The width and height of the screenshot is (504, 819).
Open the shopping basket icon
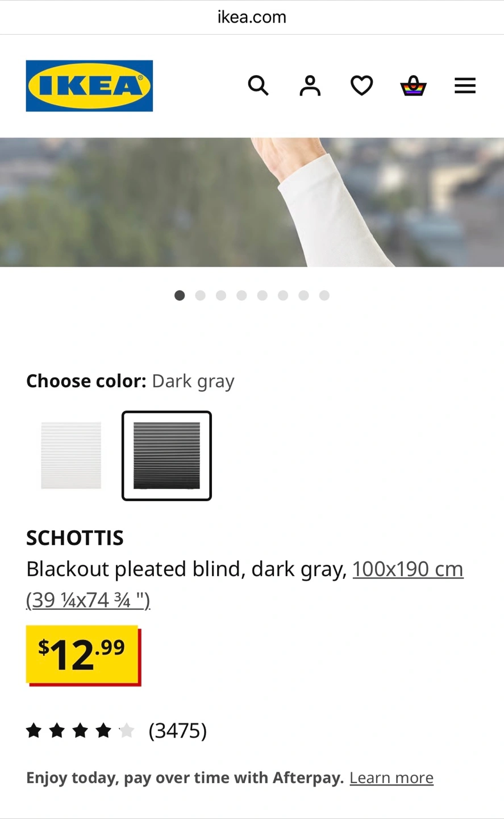pyautogui.click(x=413, y=86)
